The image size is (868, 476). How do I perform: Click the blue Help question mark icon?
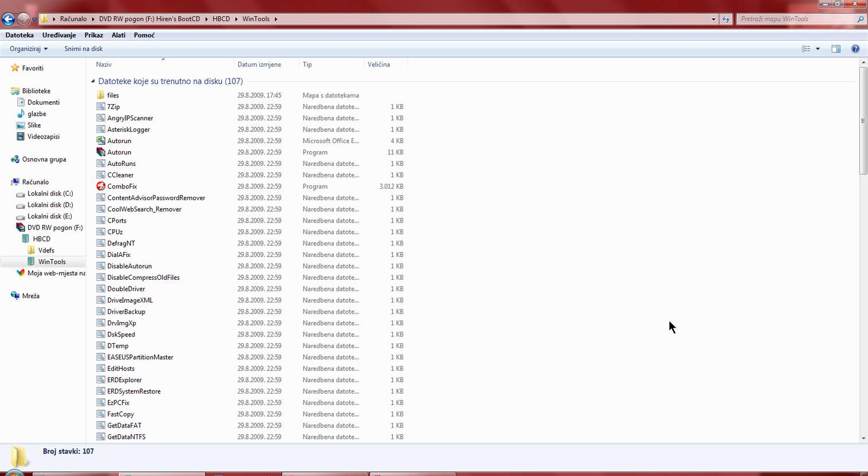click(855, 49)
